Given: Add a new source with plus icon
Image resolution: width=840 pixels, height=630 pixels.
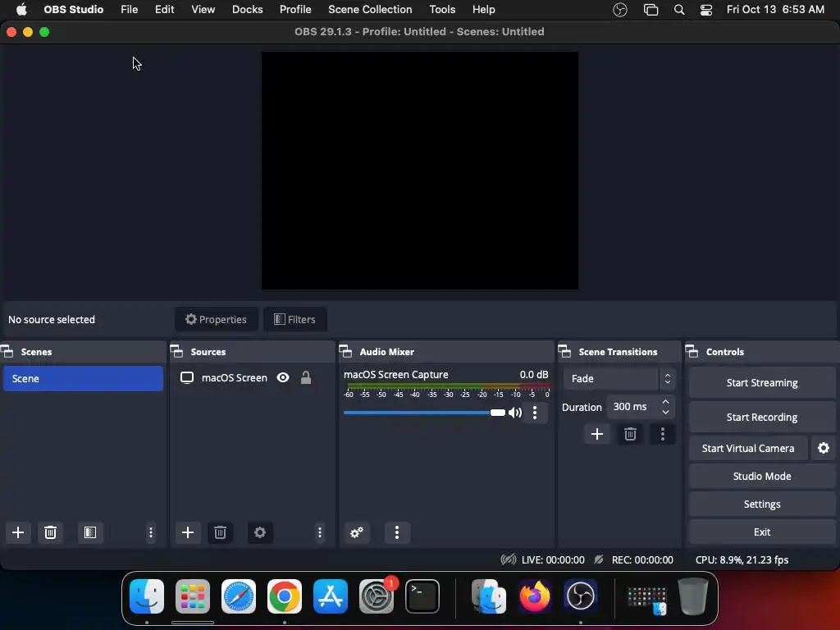Looking at the screenshot, I should click(x=188, y=532).
